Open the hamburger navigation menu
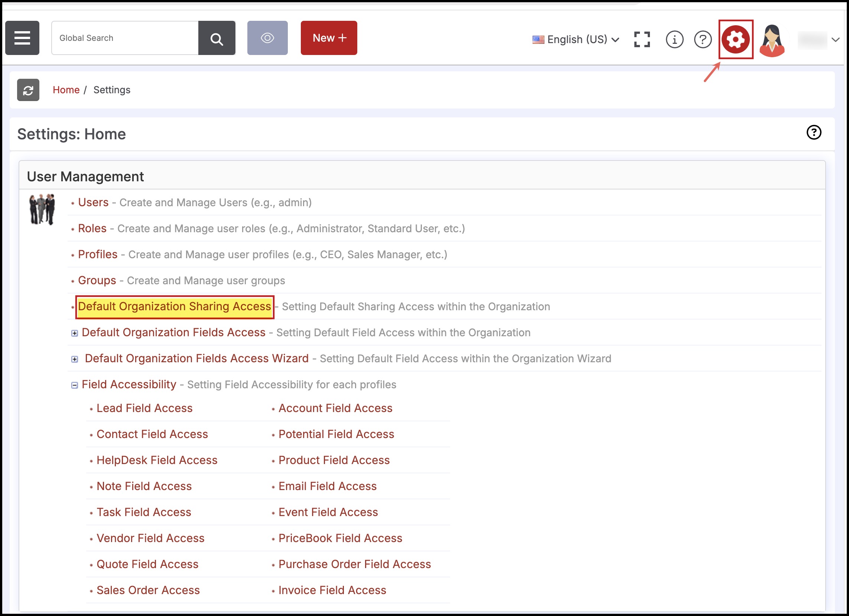Viewport: 849px width, 616px height. (22, 38)
